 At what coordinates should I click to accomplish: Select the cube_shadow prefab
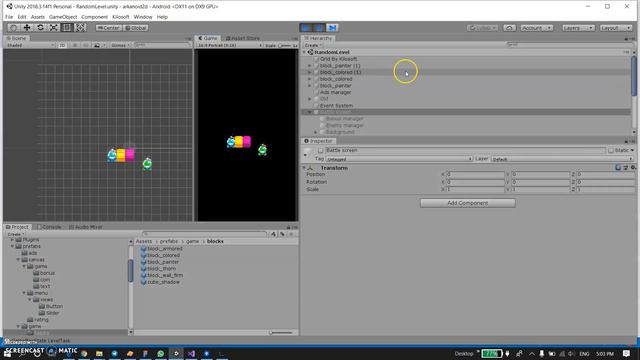click(x=163, y=282)
